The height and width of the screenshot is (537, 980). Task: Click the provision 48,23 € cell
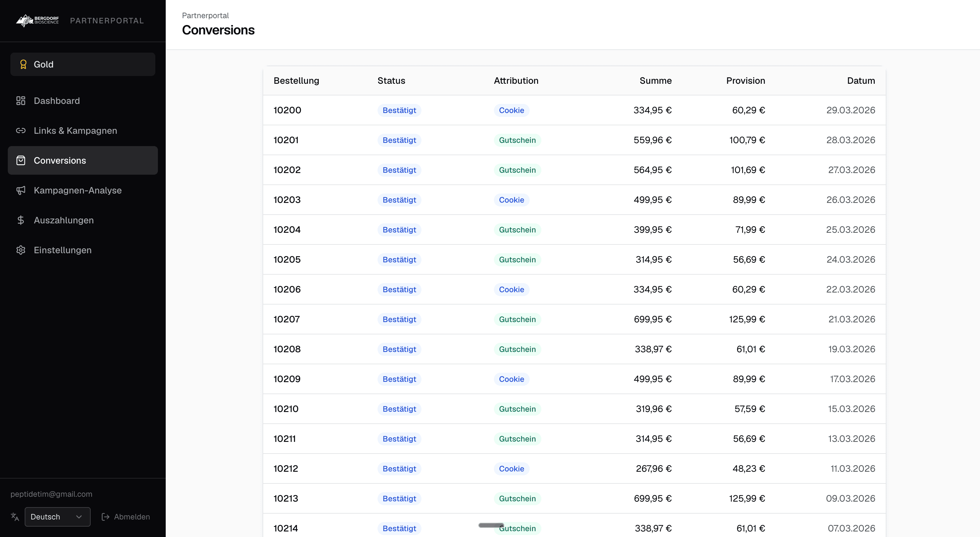coord(749,468)
